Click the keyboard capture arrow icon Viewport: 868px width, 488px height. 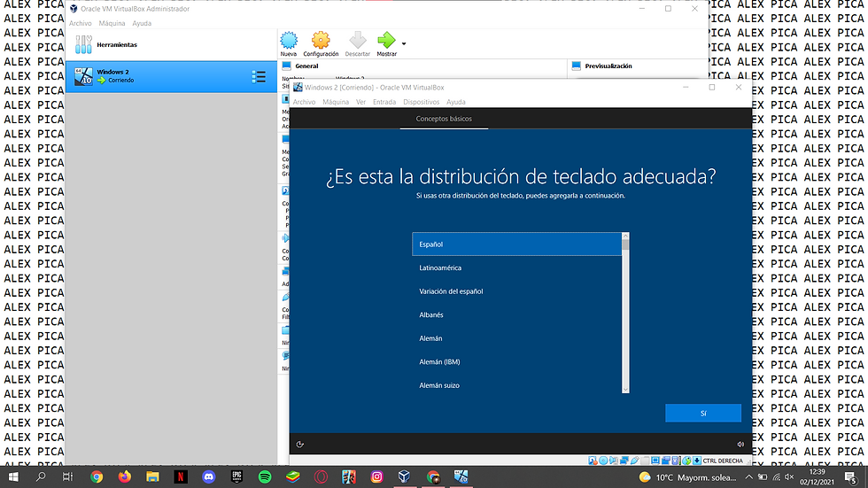pos(696,461)
